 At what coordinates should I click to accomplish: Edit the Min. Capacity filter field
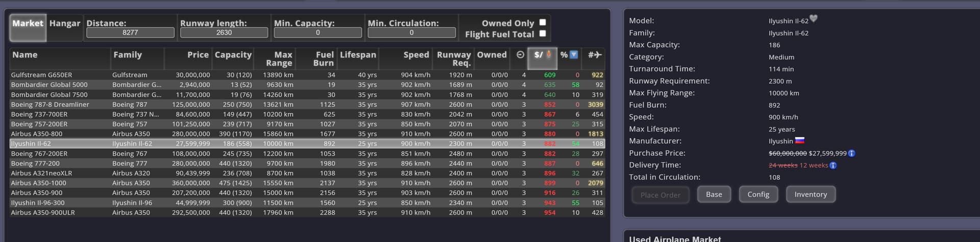coord(317,33)
